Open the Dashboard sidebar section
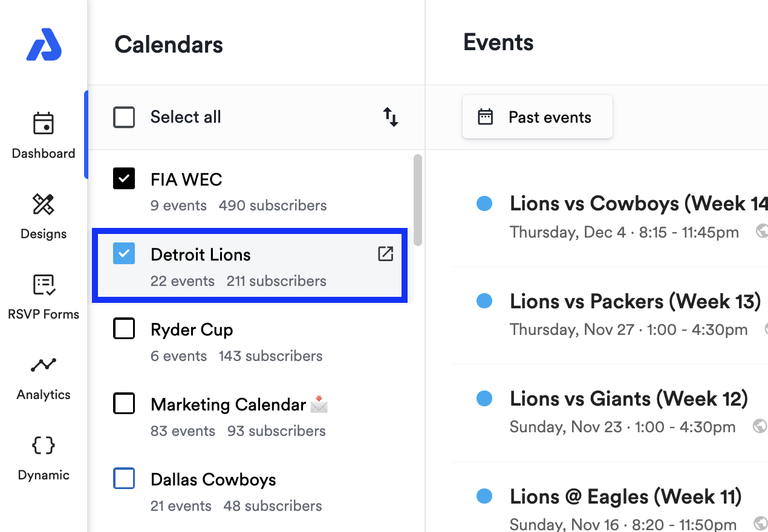 tap(44, 135)
